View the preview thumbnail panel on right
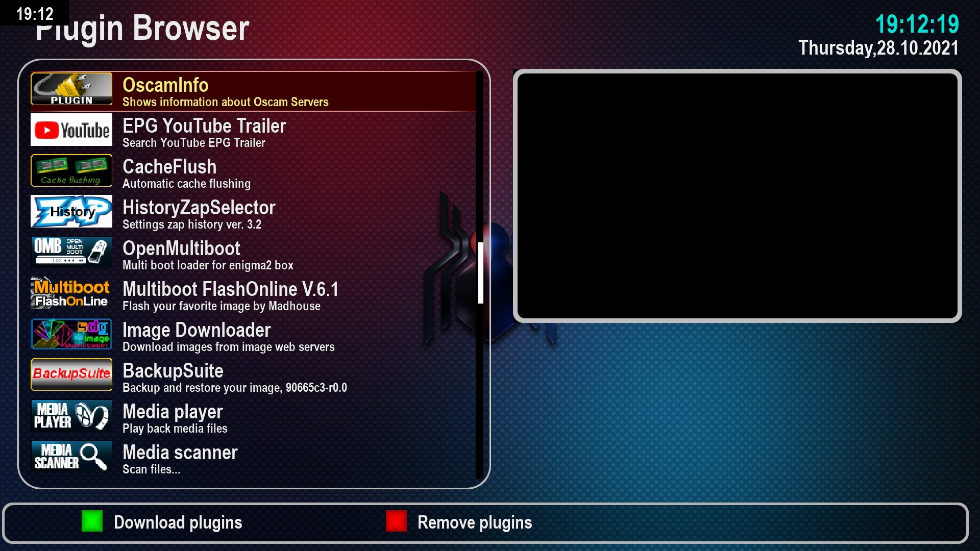Screen dimensions: 980x551 [738, 194]
